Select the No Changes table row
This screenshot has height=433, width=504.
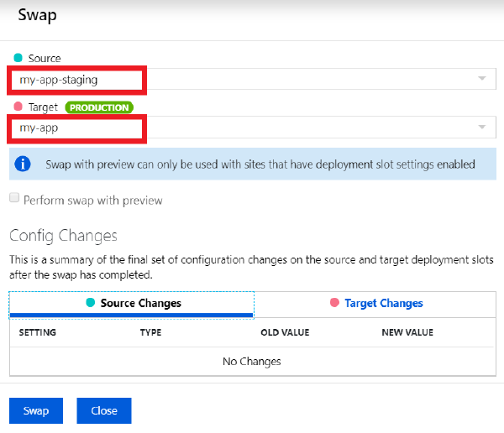252,362
